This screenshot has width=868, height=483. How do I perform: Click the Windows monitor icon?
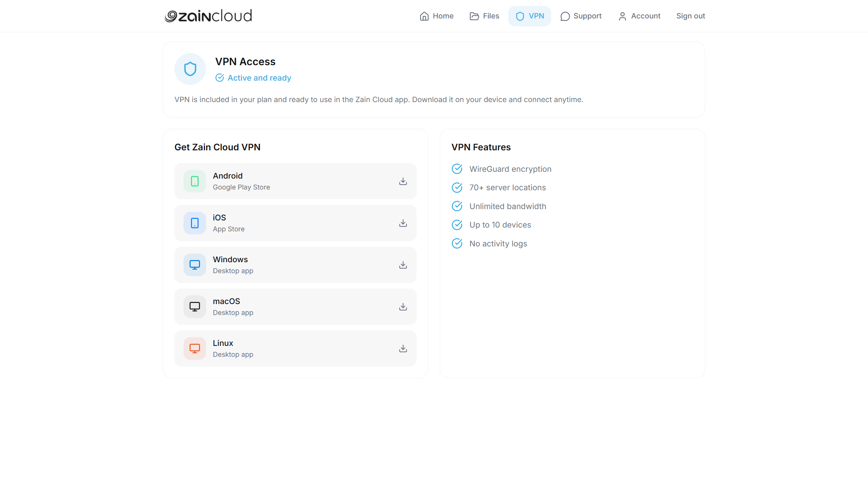click(x=195, y=265)
